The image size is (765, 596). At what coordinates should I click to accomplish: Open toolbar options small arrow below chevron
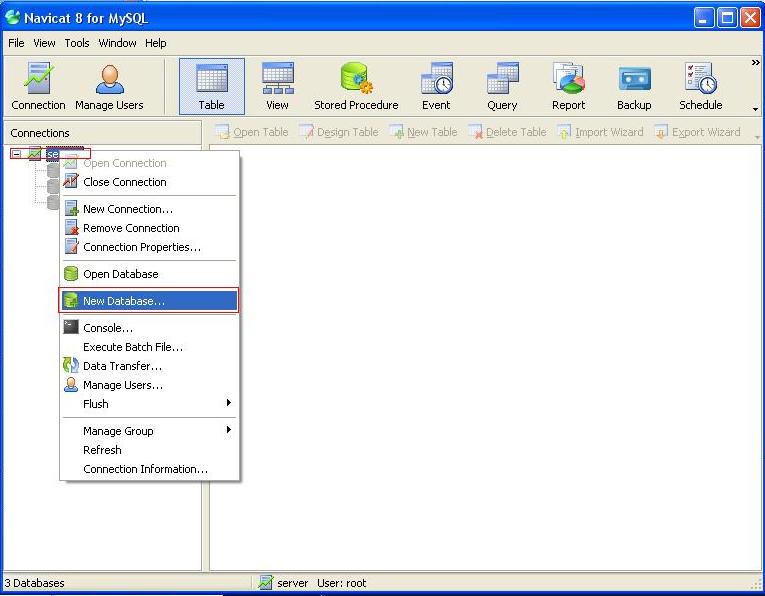click(755, 109)
